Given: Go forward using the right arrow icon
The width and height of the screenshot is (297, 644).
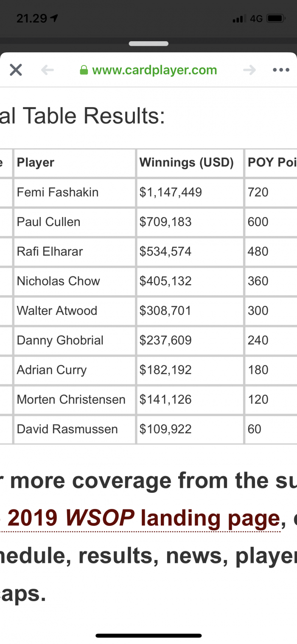Looking at the screenshot, I should (249, 70).
